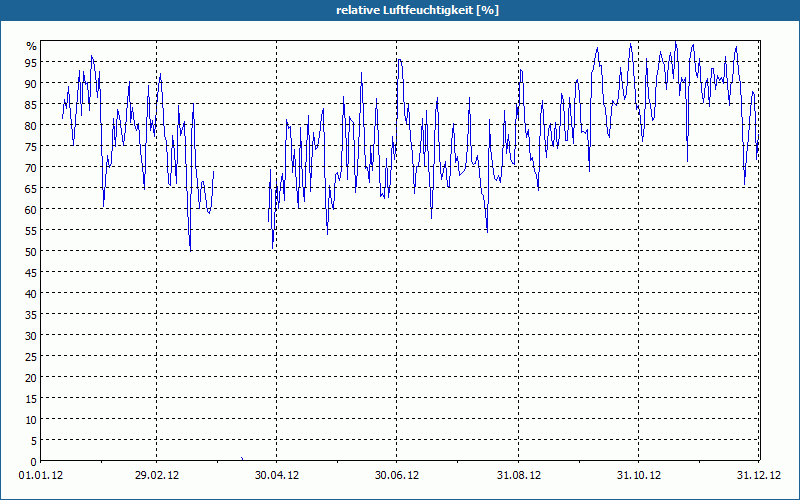Click the x-axis date '30.04.12'

pos(277,476)
